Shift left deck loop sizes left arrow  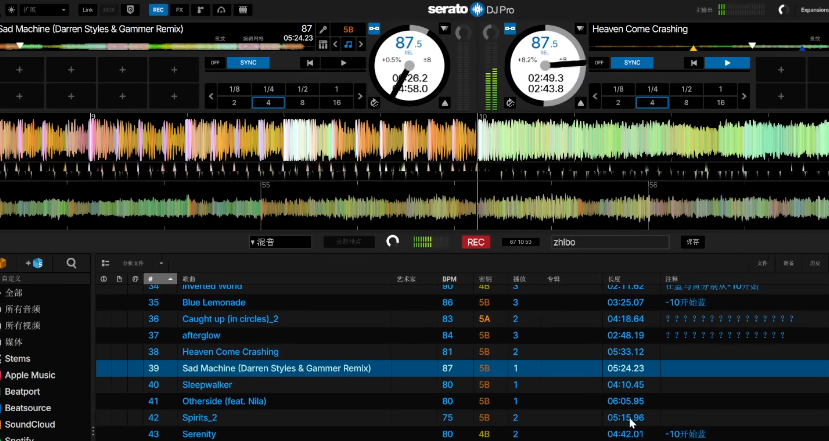(x=211, y=96)
